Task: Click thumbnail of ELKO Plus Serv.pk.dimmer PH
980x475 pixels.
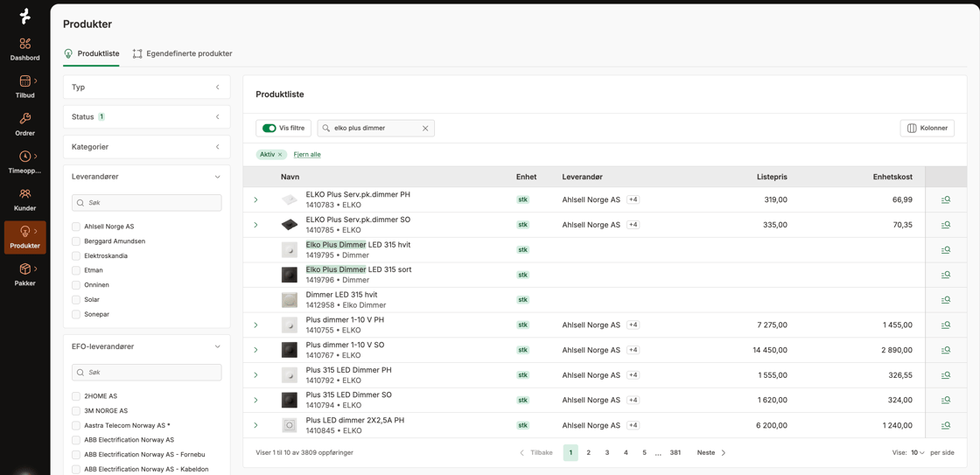Action: pyautogui.click(x=290, y=200)
